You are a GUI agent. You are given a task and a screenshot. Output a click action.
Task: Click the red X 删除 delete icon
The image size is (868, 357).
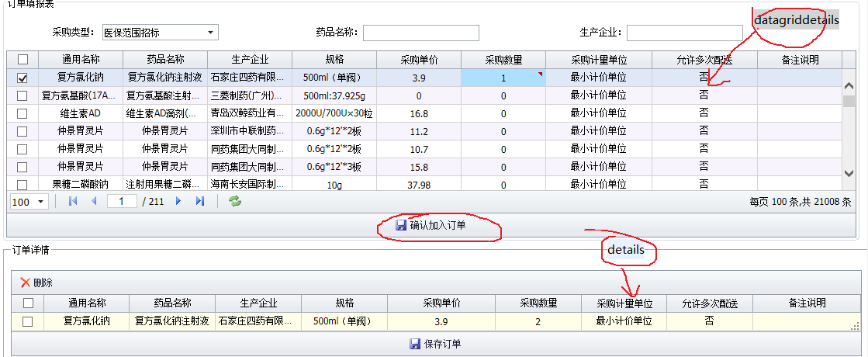[26, 283]
